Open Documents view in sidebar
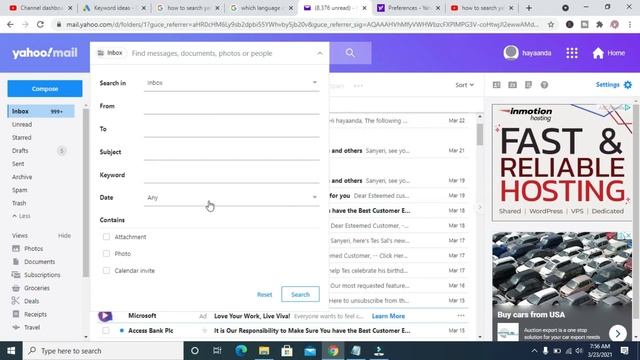640x360 pixels. coord(33,262)
